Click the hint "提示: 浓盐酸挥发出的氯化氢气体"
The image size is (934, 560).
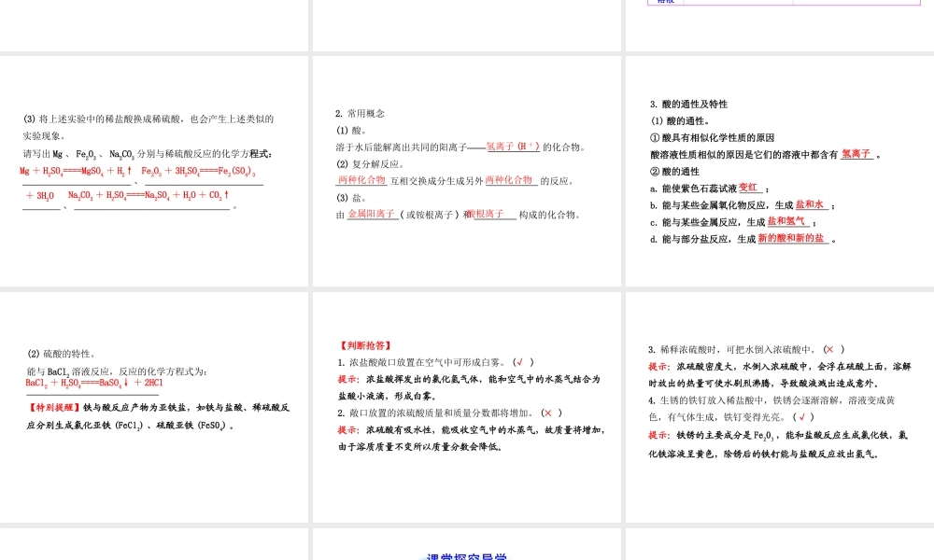pos(469,387)
